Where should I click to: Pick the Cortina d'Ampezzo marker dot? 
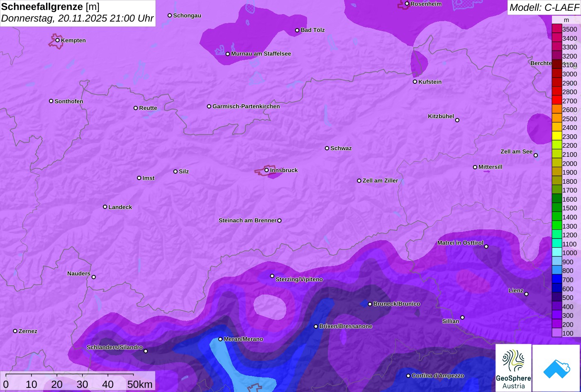(x=408, y=376)
